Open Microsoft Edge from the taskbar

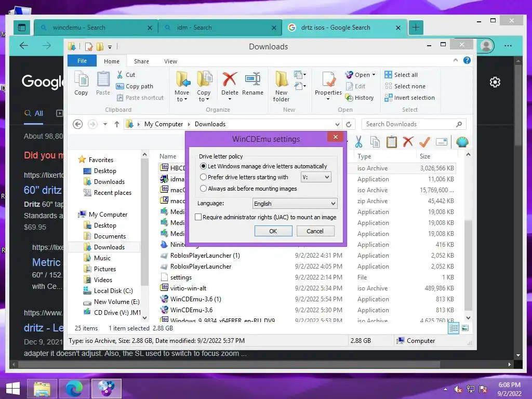(x=74, y=389)
